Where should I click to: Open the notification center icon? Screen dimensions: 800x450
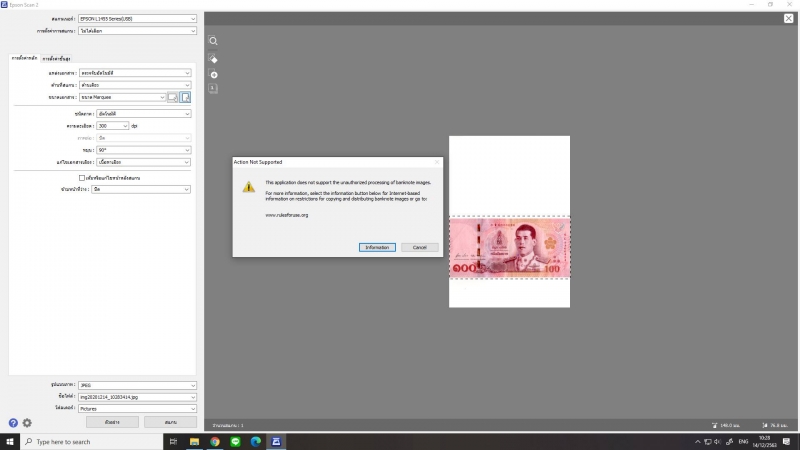[786, 442]
